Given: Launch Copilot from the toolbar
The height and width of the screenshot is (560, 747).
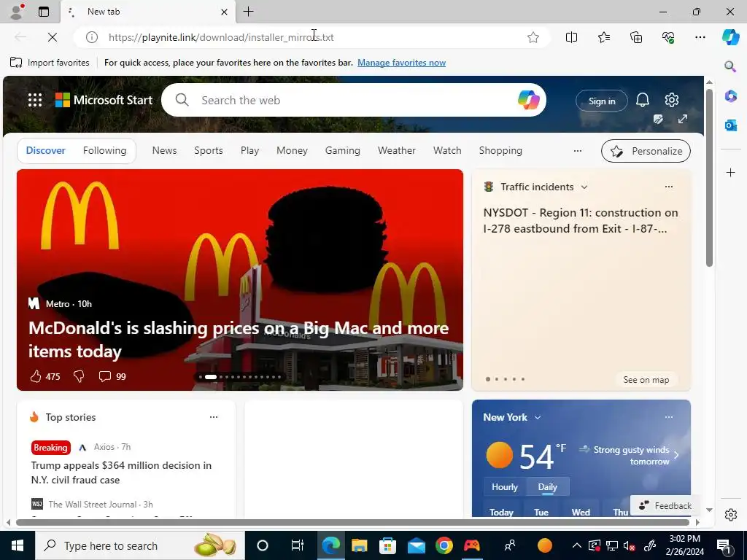Looking at the screenshot, I should point(730,37).
